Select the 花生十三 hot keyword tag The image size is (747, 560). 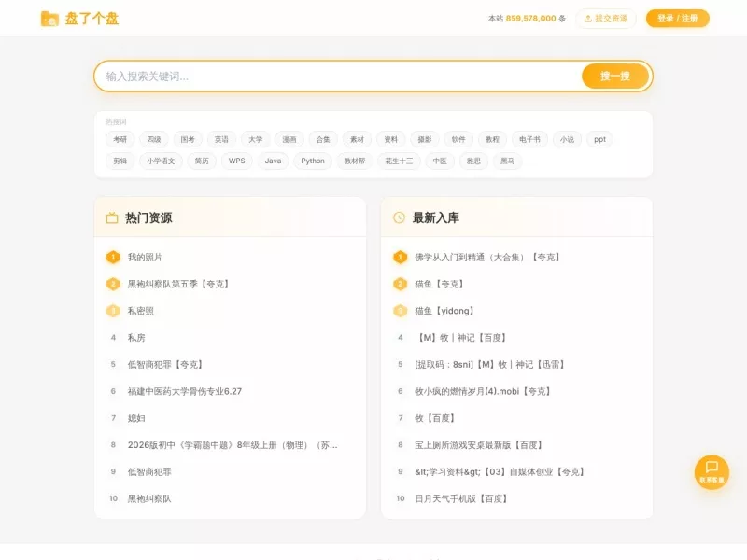pyautogui.click(x=399, y=161)
